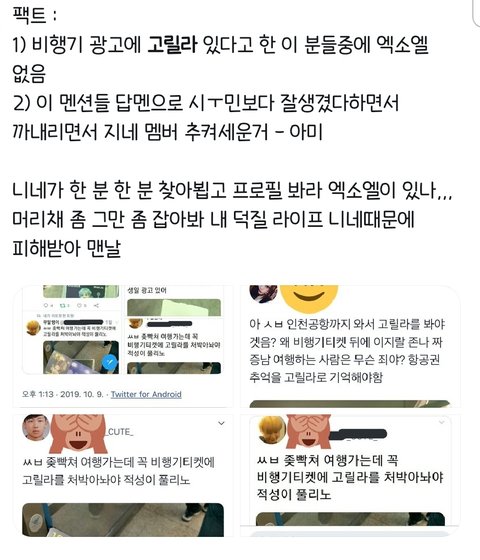The height and width of the screenshot is (560, 480).
Task: Expand the chevron menu on _CUTE_ tweet
Action: [221, 423]
